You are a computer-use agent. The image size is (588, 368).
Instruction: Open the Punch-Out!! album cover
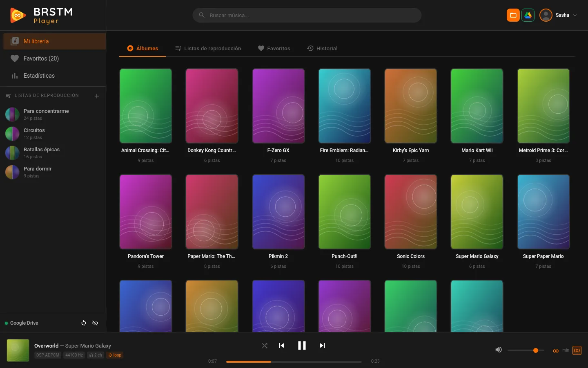tap(345, 212)
